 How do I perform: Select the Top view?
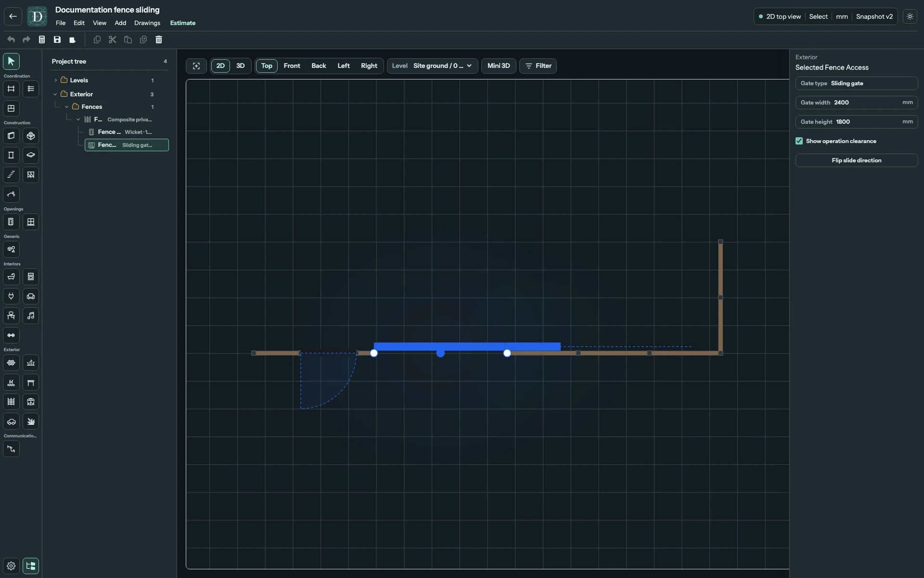267,66
